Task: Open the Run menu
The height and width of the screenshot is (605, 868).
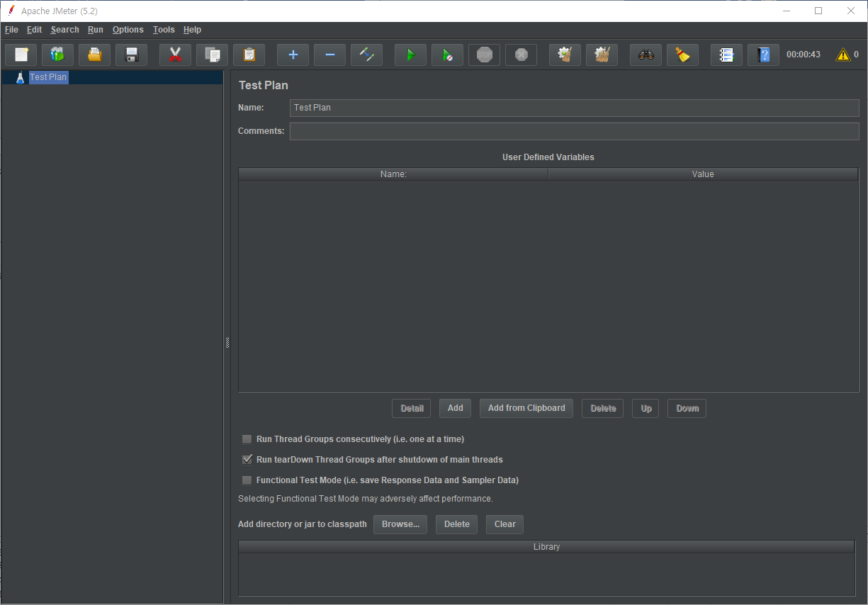Action: tap(96, 30)
